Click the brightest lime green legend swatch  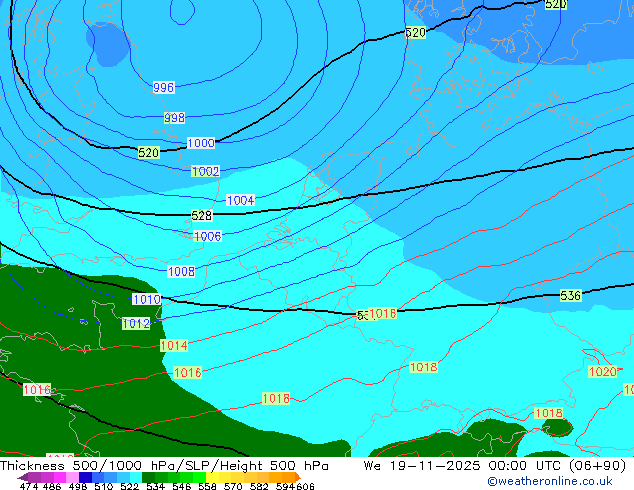coord(199,477)
